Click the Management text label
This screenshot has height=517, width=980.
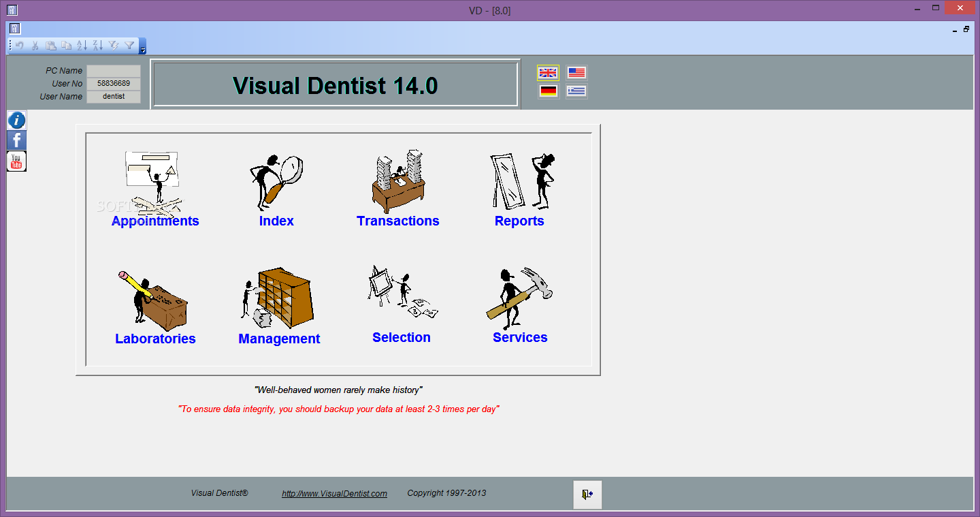[x=279, y=339]
